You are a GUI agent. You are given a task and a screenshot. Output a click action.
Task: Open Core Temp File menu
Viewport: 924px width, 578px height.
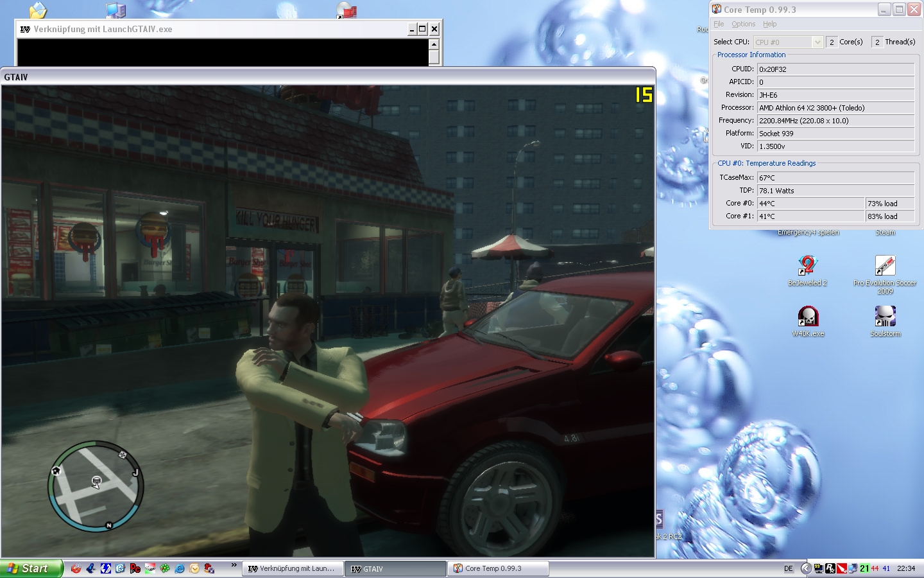(x=719, y=24)
